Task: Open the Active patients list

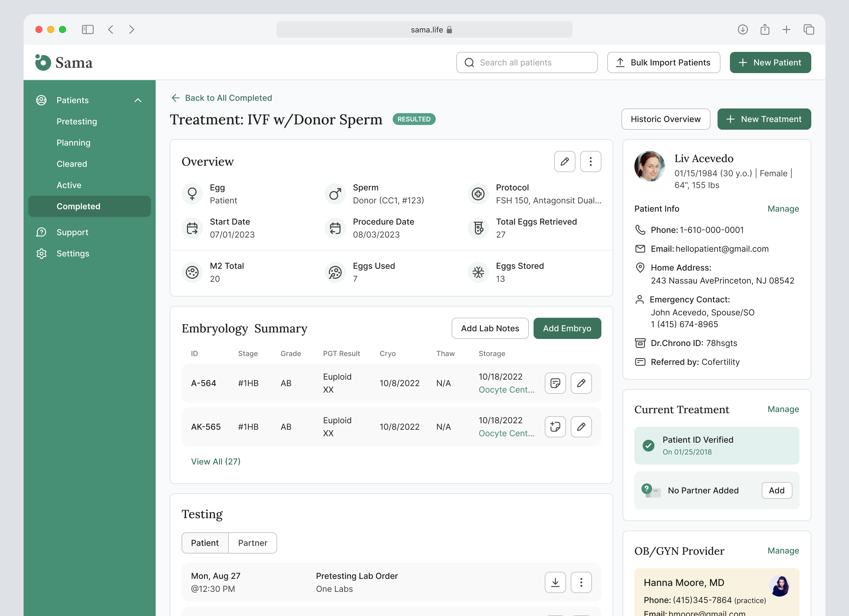Action: (69, 185)
